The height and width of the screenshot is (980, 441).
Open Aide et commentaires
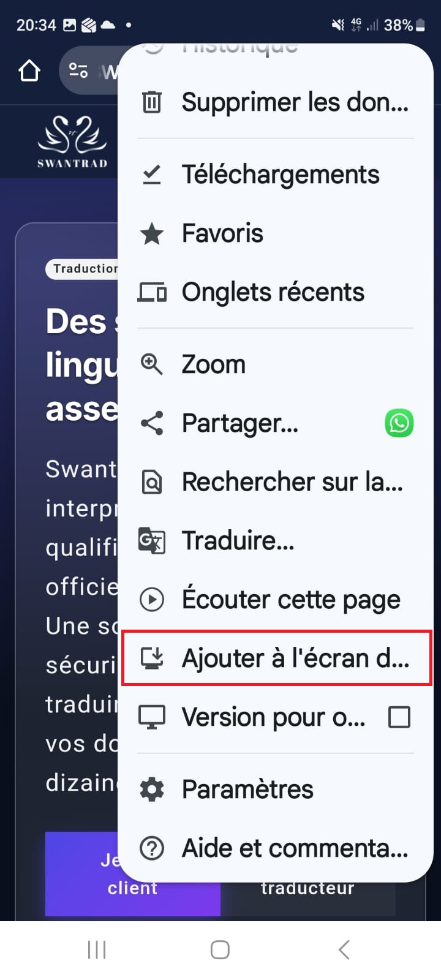(295, 848)
